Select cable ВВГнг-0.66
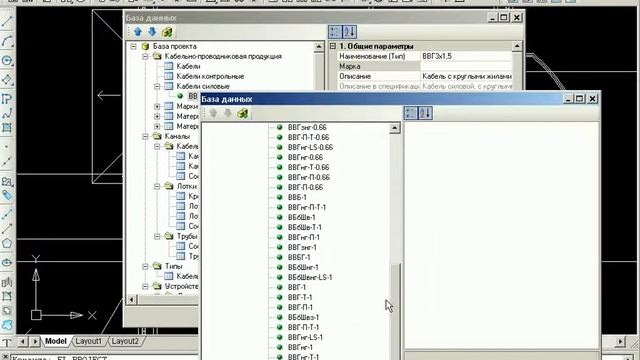 pos(305,158)
